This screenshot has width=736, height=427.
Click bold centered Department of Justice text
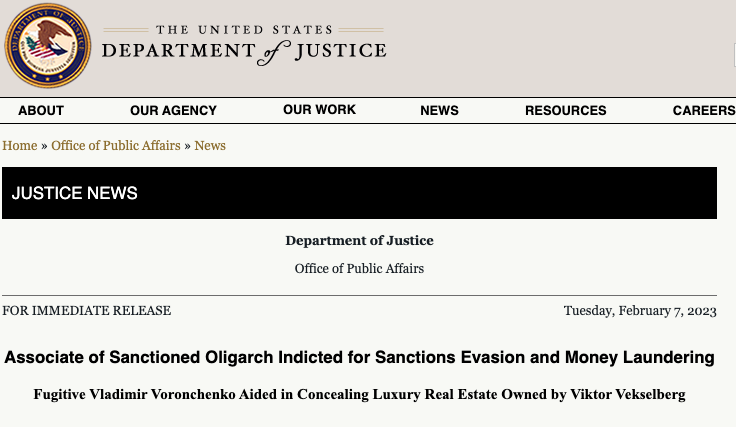(x=359, y=241)
